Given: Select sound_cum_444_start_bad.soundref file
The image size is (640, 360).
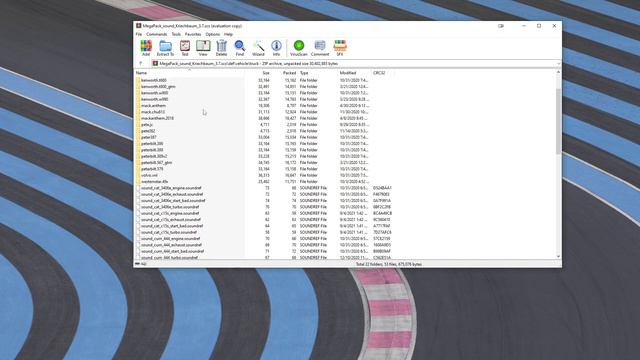Looking at the screenshot, I should [x=173, y=251].
